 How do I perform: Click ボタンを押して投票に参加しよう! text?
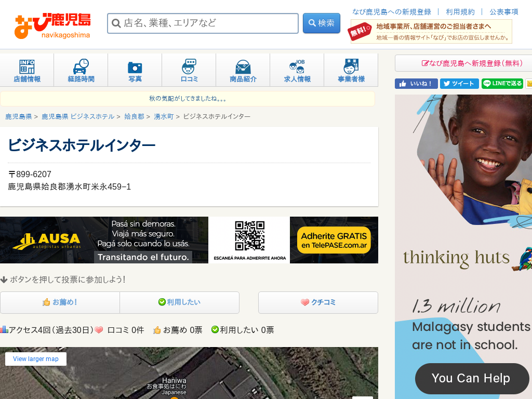coord(68,280)
